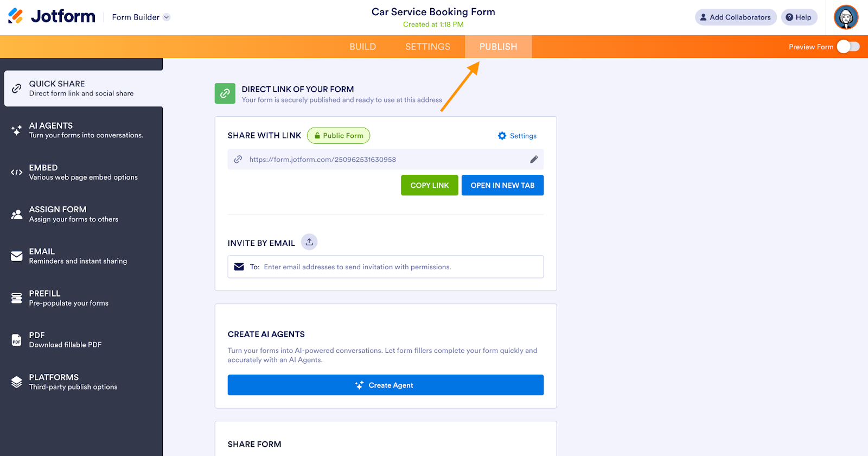Click the gear icon for link Settings
This screenshot has height=456, width=868.
coord(502,136)
